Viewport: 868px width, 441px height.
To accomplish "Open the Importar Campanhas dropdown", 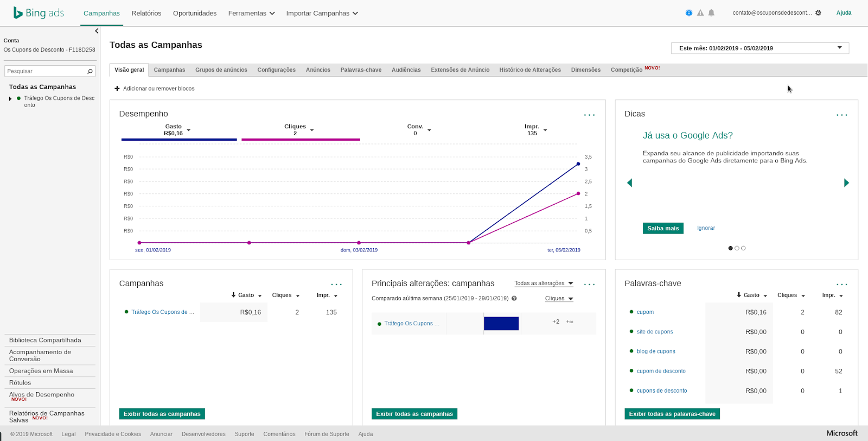I will [322, 13].
